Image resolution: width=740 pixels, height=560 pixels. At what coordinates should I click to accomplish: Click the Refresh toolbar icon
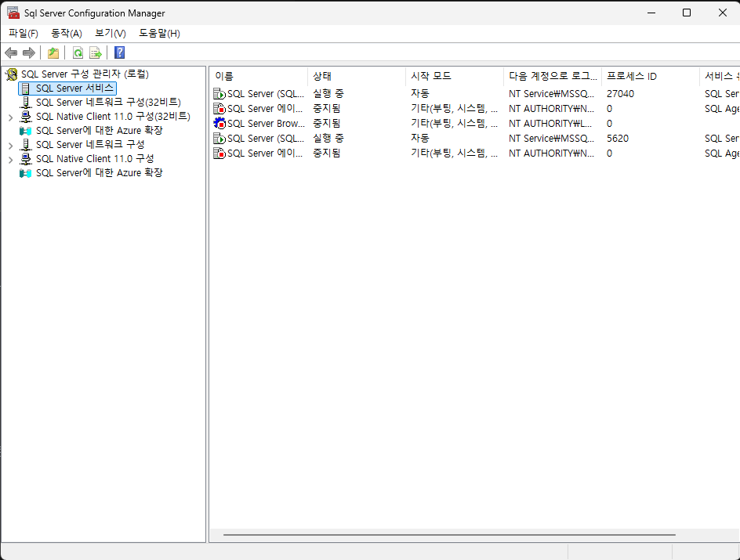(x=78, y=52)
